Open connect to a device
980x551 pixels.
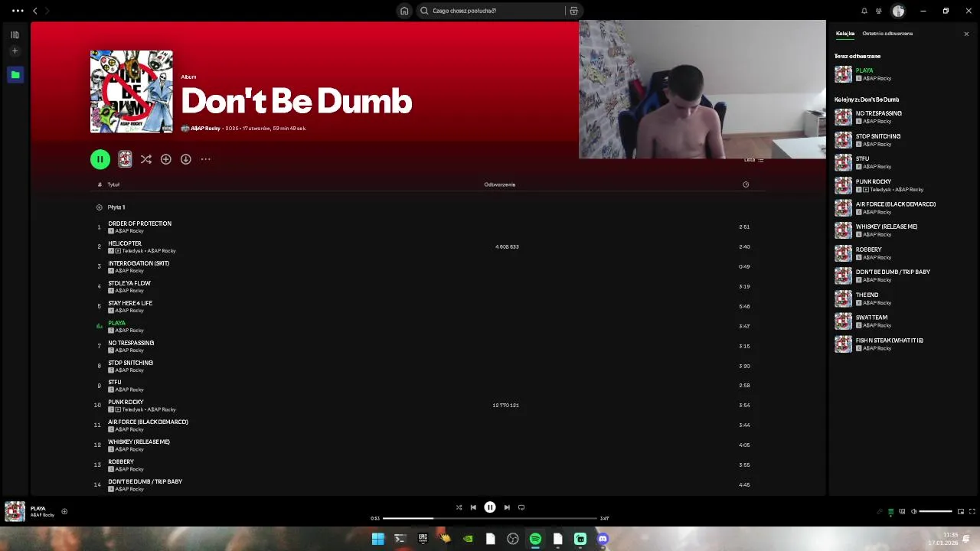902,511
